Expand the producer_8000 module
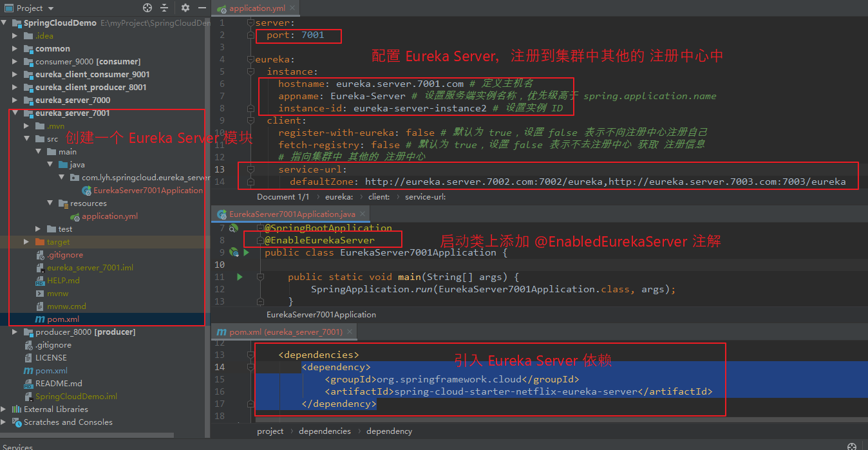 [15, 332]
